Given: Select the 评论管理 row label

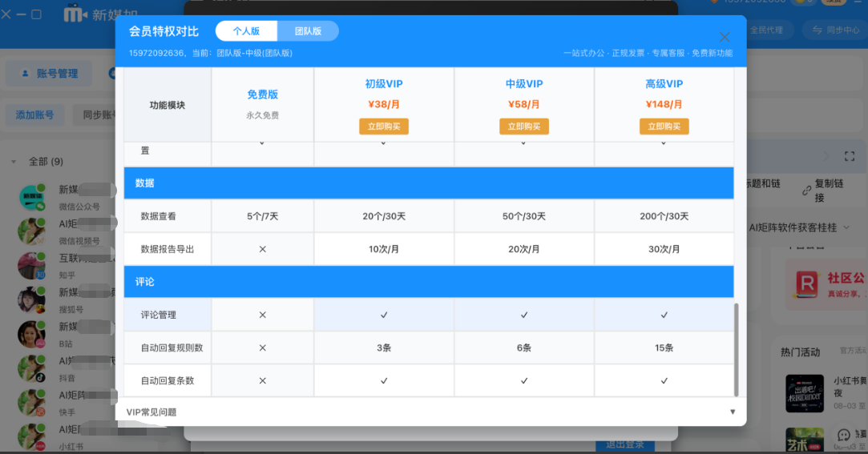Looking at the screenshot, I should pyautogui.click(x=159, y=315).
